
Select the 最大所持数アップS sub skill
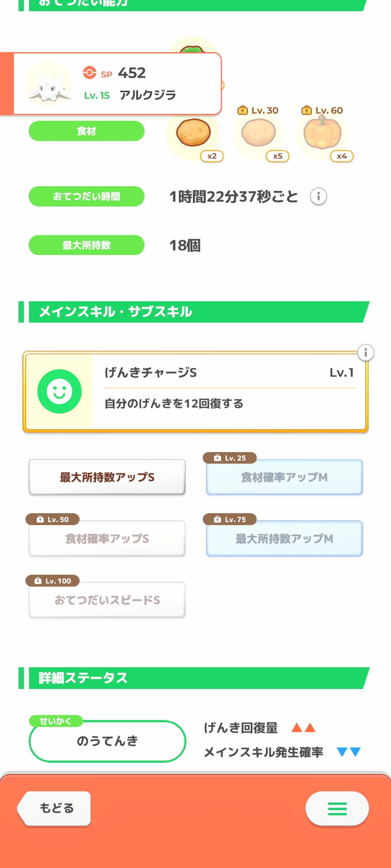[107, 477]
